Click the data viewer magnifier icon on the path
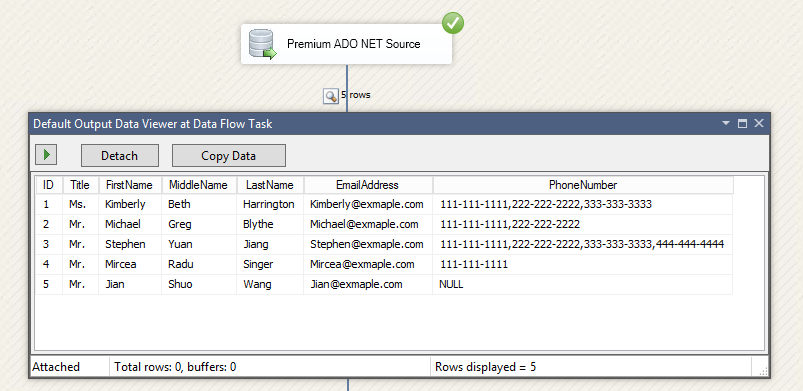 (331, 96)
